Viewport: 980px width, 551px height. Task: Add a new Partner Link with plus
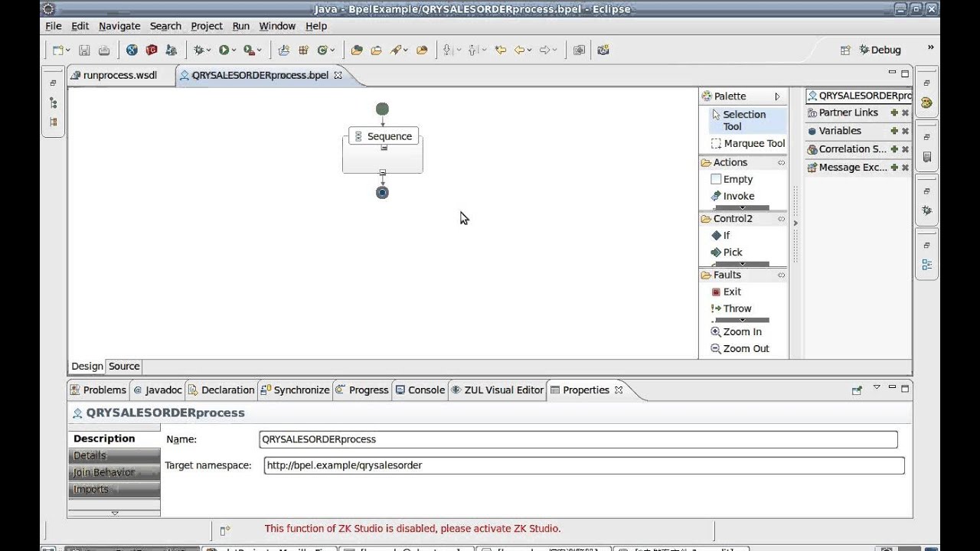pos(894,112)
